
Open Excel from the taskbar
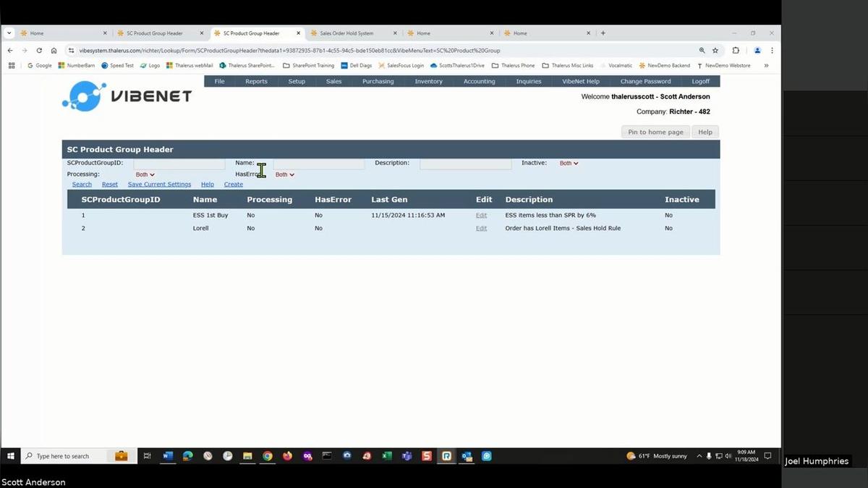tap(386, 456)
